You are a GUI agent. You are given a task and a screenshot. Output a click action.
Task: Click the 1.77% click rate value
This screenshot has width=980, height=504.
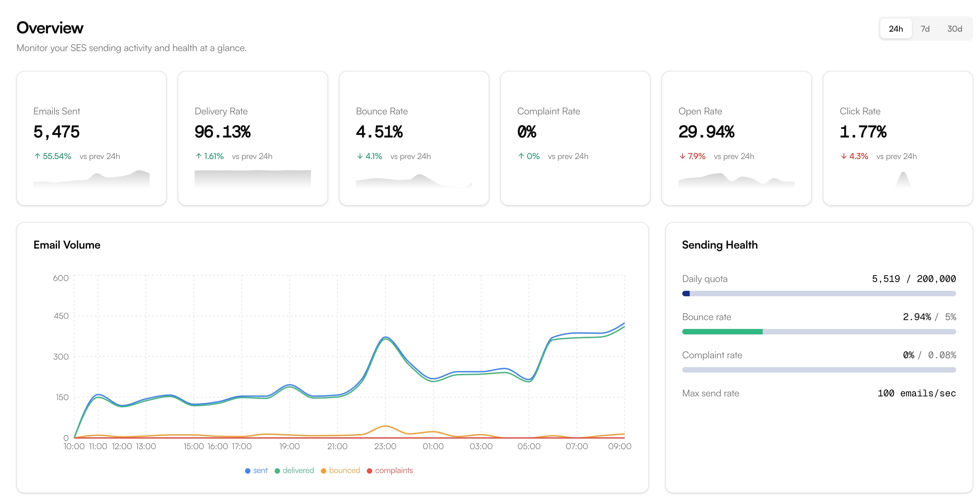863,132
